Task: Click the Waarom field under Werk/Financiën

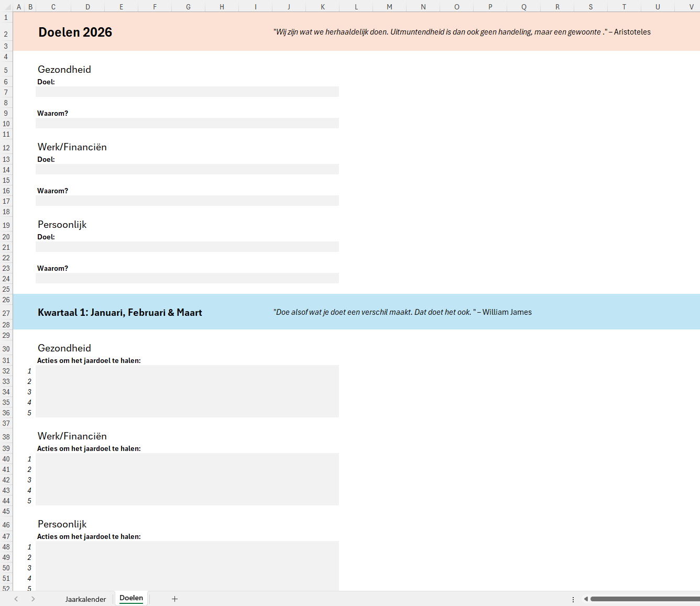Action: point(187,201)
